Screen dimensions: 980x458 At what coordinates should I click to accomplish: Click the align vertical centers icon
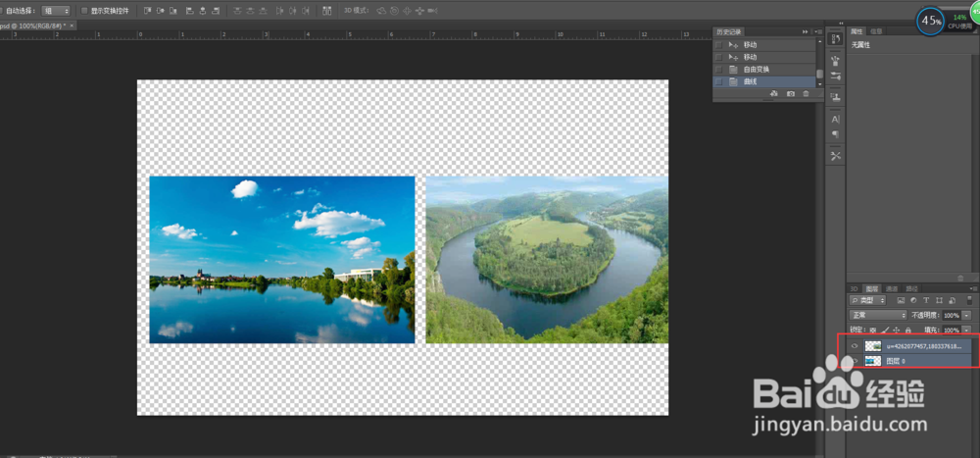tap(161, 11)
